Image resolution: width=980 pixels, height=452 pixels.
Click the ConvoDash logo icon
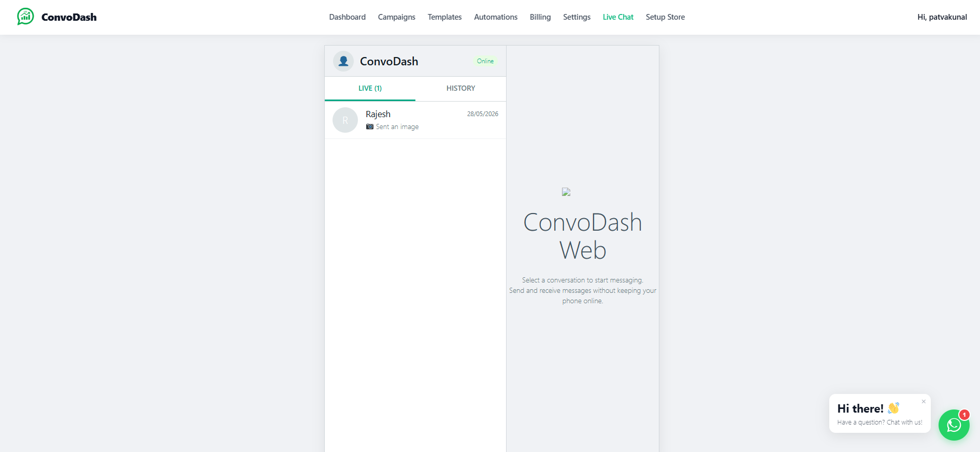25,17
